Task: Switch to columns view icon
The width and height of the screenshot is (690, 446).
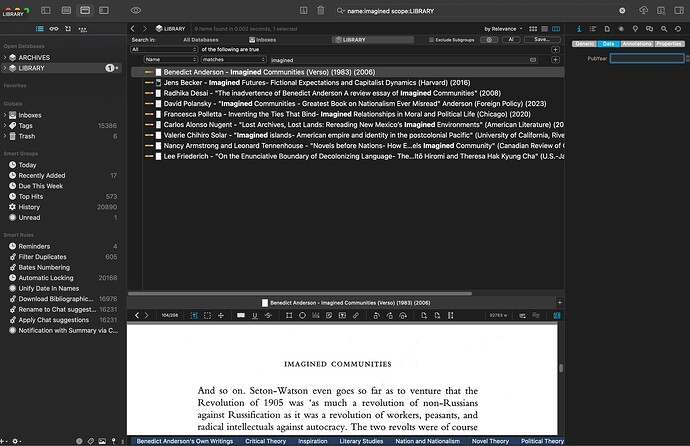Action: (556, 29)
